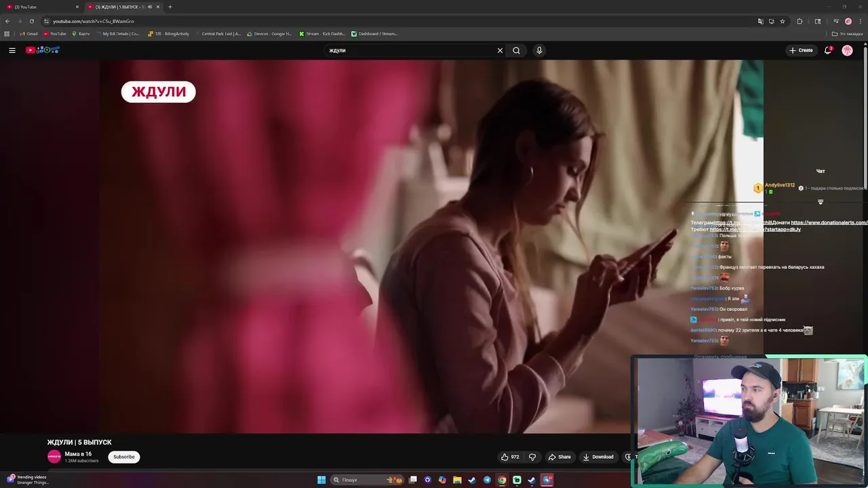Open the Chrome extensions puzzle icon

[800, 21]
